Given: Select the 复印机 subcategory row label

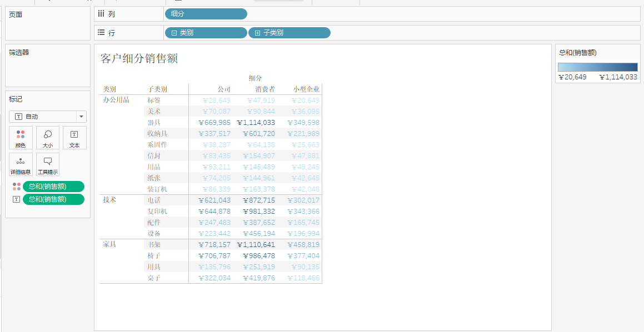Looking at the screenshot, I should pyautogui.click(x=157, y=212).
